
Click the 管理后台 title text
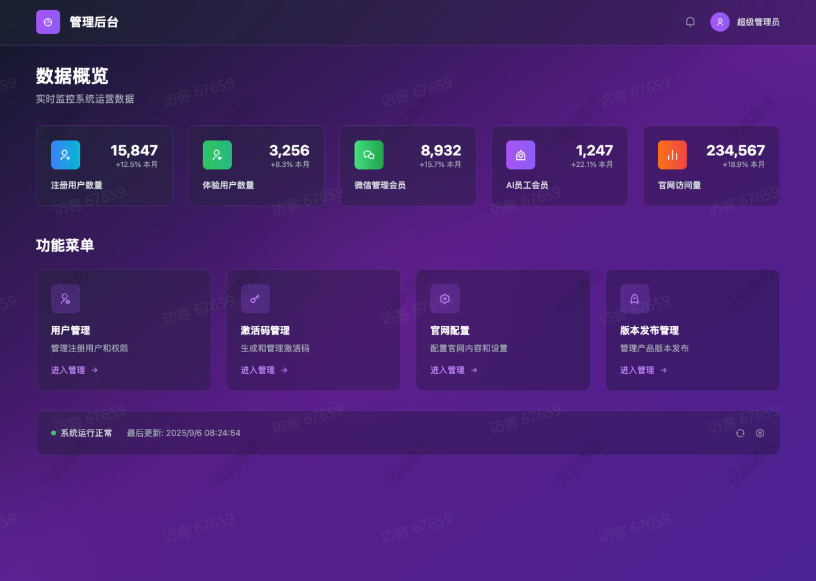point(94,22)
